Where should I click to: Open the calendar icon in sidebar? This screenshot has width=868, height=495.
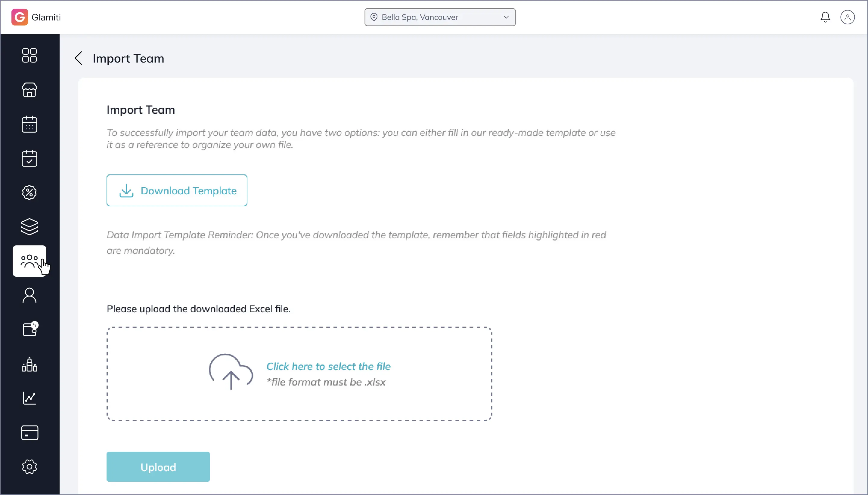click(x=29, y=124)
